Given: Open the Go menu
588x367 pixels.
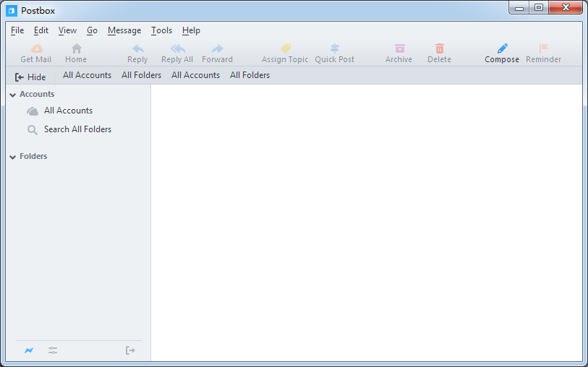Looking at the screenshot, I should [x=92, y=30].
